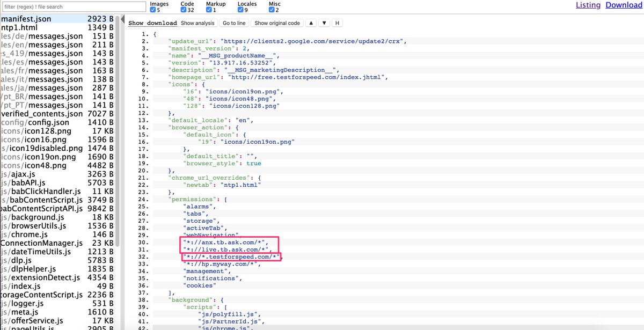The image size is (644, 330).
Task: Open icons/icon19on.png file
Action: (x=57, y=157)
